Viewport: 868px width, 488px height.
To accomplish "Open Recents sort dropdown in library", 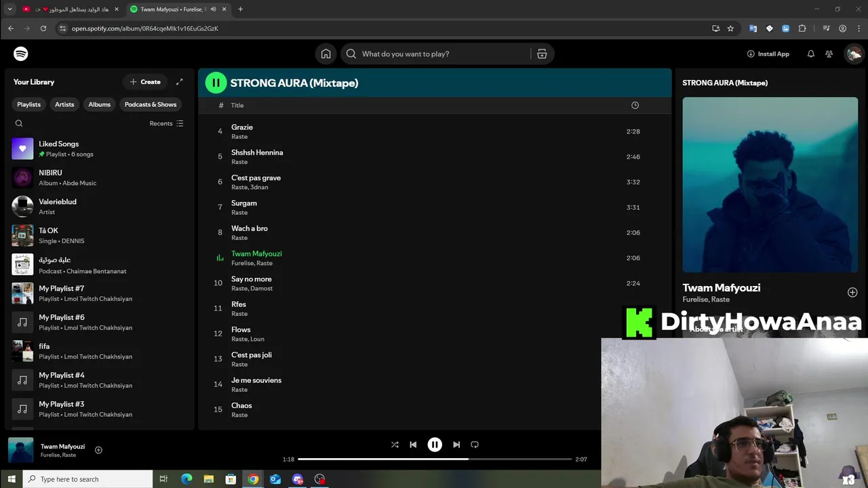I will pos(166,123).
